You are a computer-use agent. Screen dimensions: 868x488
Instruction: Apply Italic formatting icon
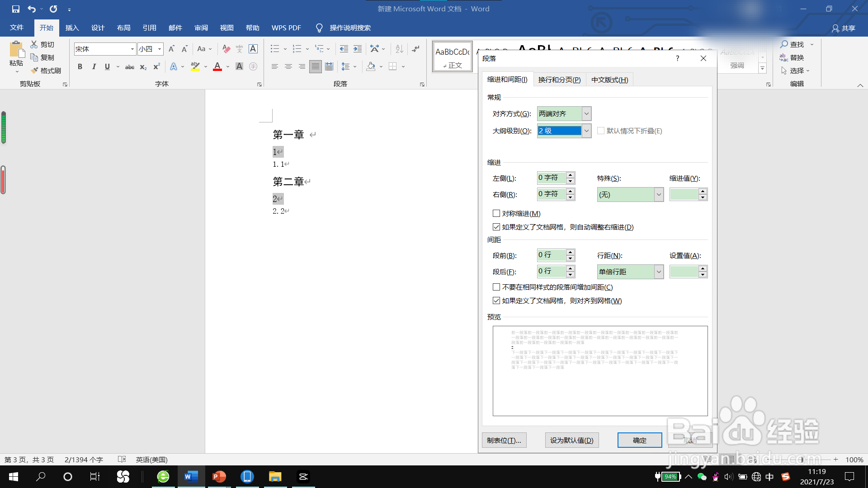[x=94, y=67]
